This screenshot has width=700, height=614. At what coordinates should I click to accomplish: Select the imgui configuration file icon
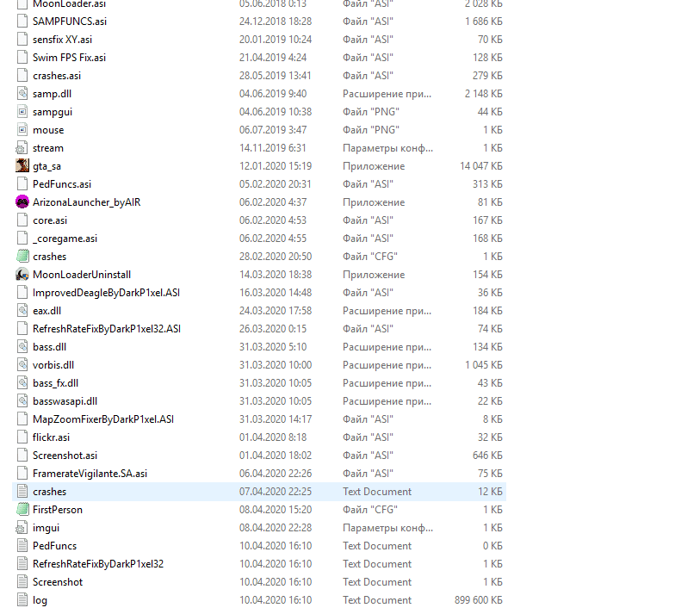22,528
